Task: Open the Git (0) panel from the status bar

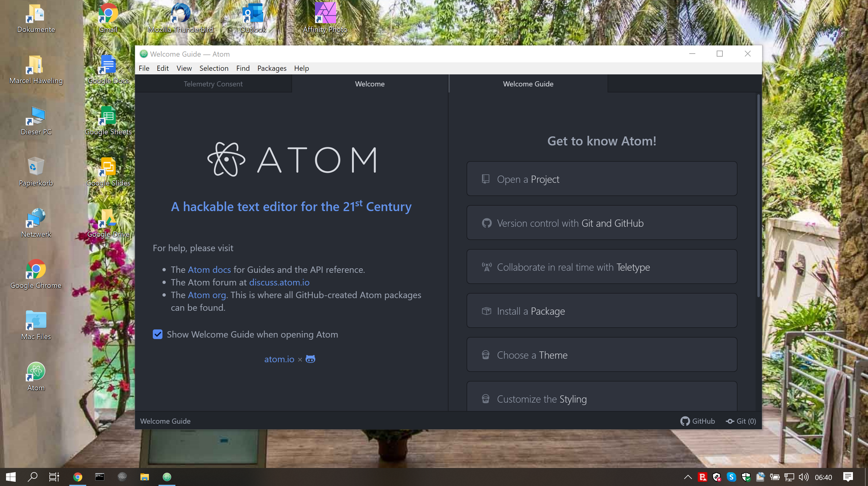Action: (741, 421)
